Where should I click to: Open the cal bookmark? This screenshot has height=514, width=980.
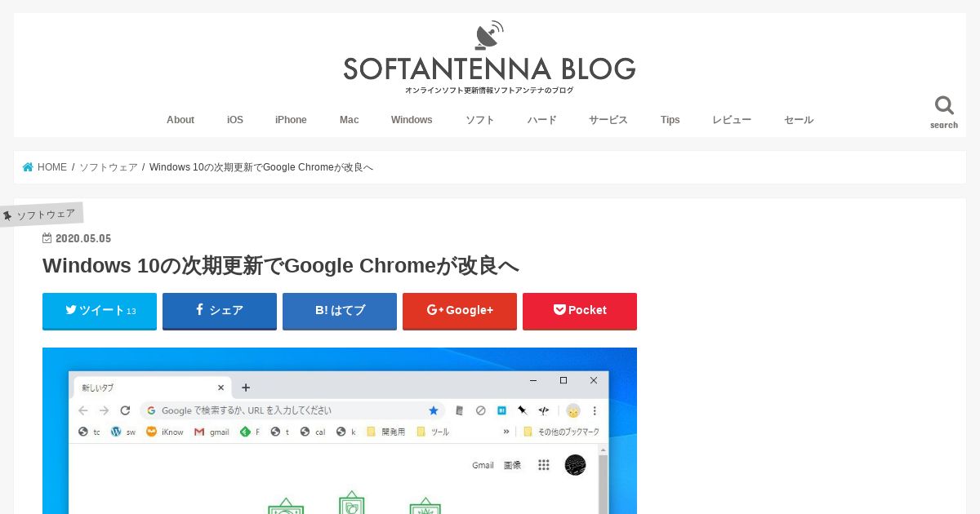[313, 432]
